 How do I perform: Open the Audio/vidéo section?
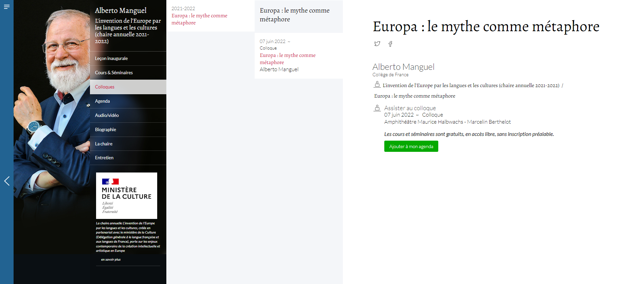point(128,115)
